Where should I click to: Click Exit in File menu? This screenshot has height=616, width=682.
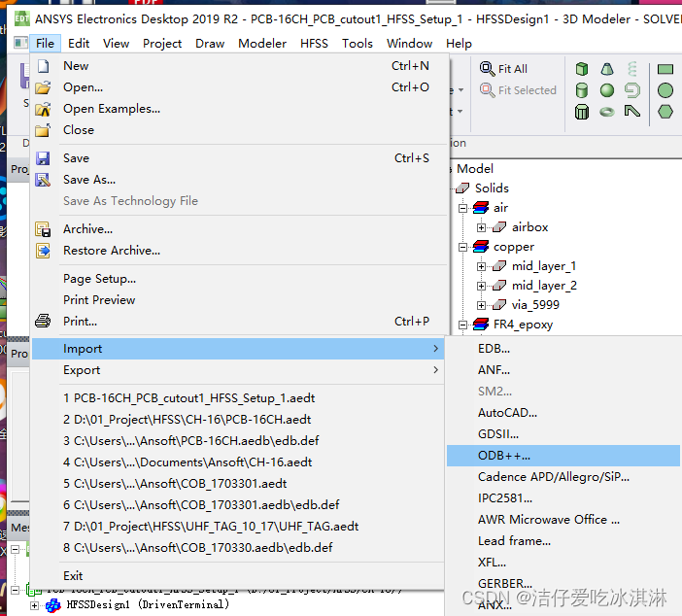(x=238, y=576)
